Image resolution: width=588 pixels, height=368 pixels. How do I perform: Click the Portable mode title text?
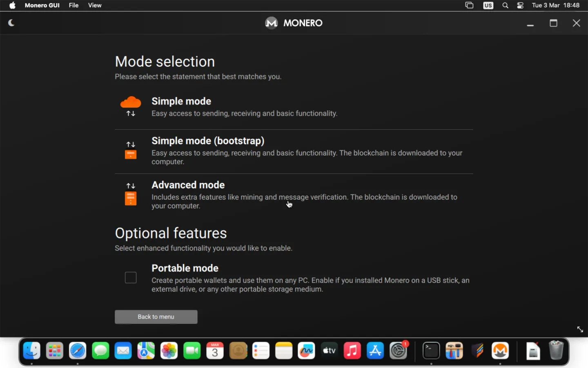185,268
